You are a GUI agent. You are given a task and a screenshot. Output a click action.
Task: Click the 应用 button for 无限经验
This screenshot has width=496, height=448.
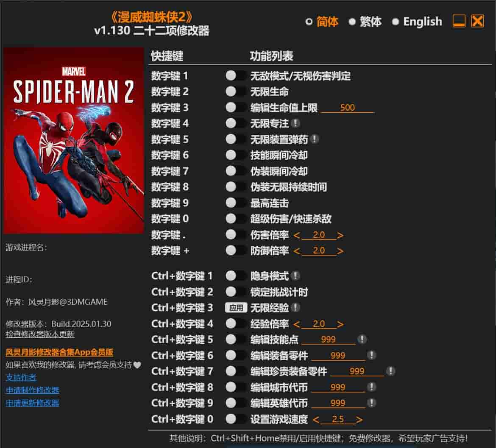tap(236, 308)
